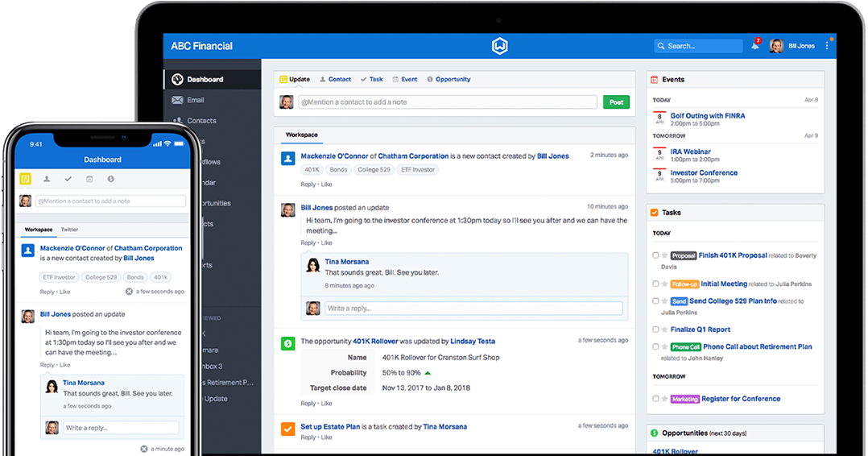
Task: Select the Event tab in composer
Action: point(405,79)
